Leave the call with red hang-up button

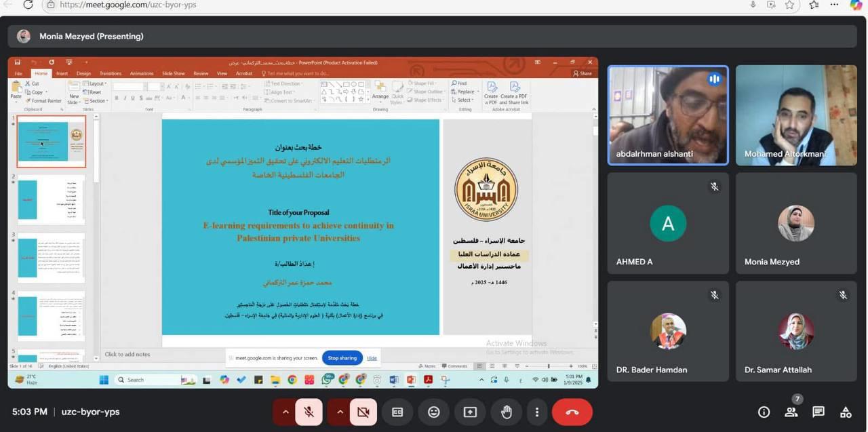[572, 412]
